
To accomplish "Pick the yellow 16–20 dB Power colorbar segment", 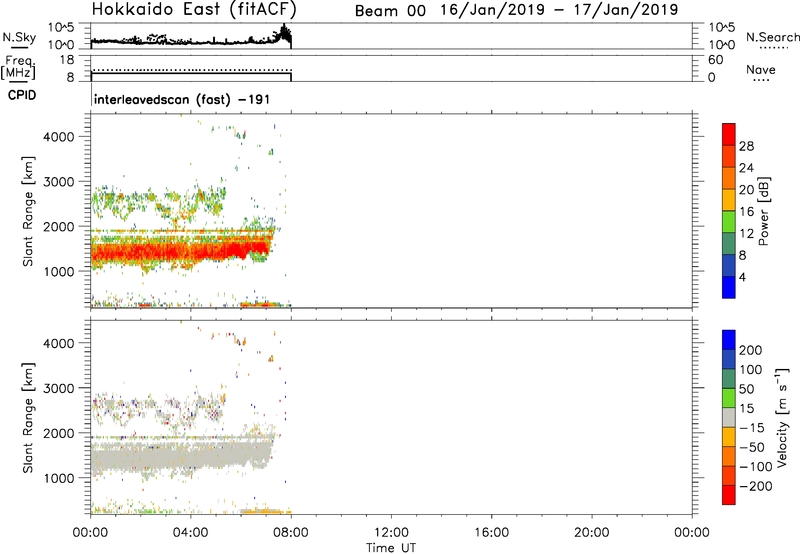I will point(729,200).
